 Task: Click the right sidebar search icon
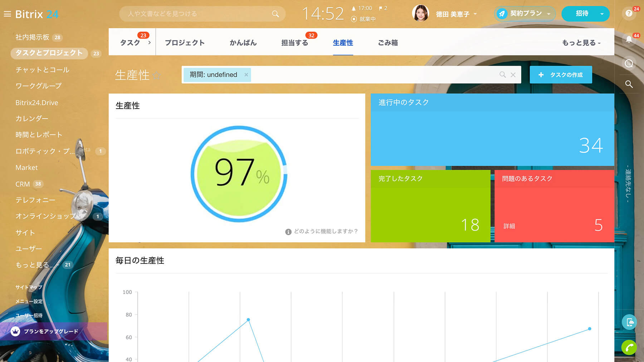pyautogui.click(x=629, y=84)
